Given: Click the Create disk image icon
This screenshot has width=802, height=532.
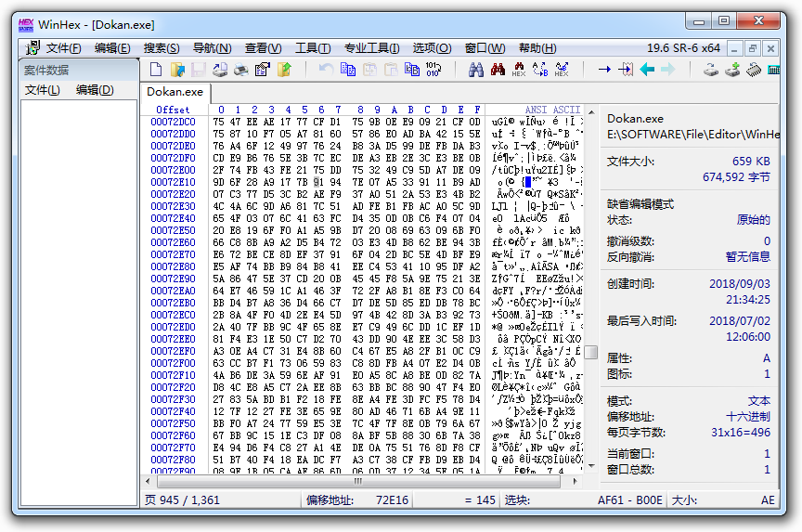Looking at the screenshot, I should (x=220, y=69).
